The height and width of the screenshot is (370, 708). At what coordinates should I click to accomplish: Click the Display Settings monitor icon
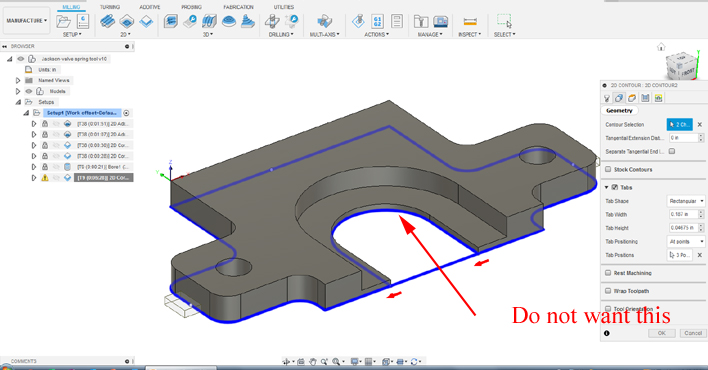(354, 361)
